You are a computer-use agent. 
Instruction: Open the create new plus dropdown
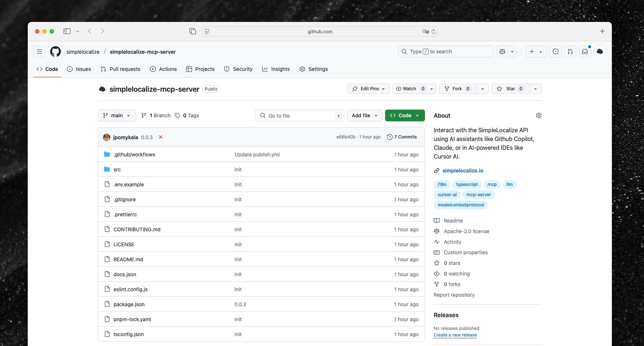536,52
